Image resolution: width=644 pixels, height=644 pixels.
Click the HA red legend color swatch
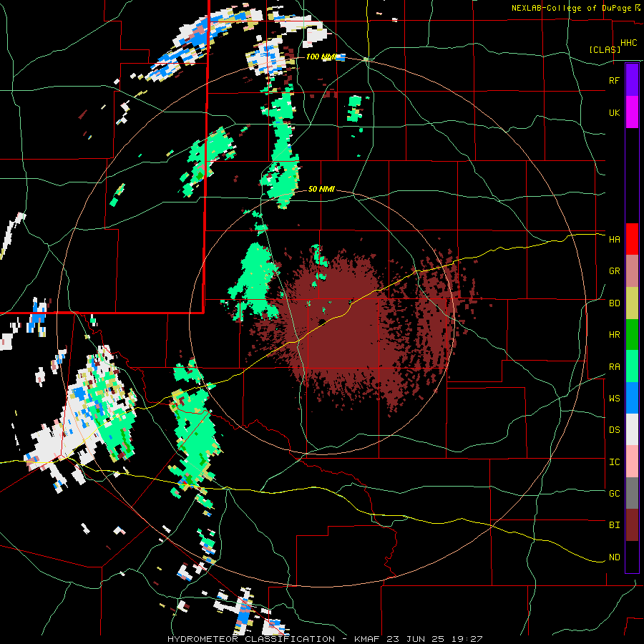[632, 239]
